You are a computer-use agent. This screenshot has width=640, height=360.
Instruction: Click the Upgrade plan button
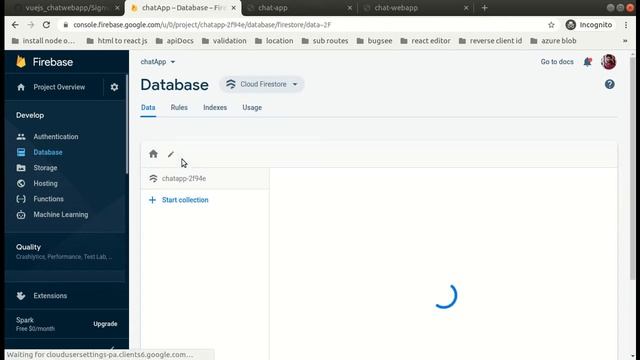[x=105, y=324]
